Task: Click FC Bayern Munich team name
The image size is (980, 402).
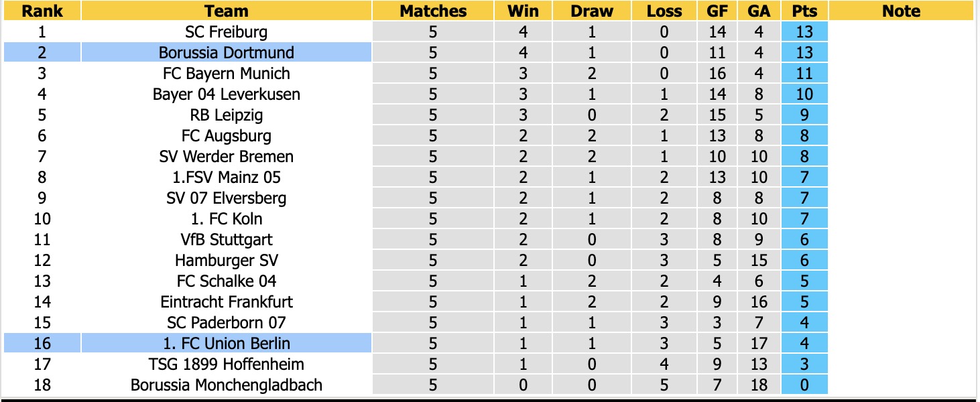Action: [x=227, y=73]
